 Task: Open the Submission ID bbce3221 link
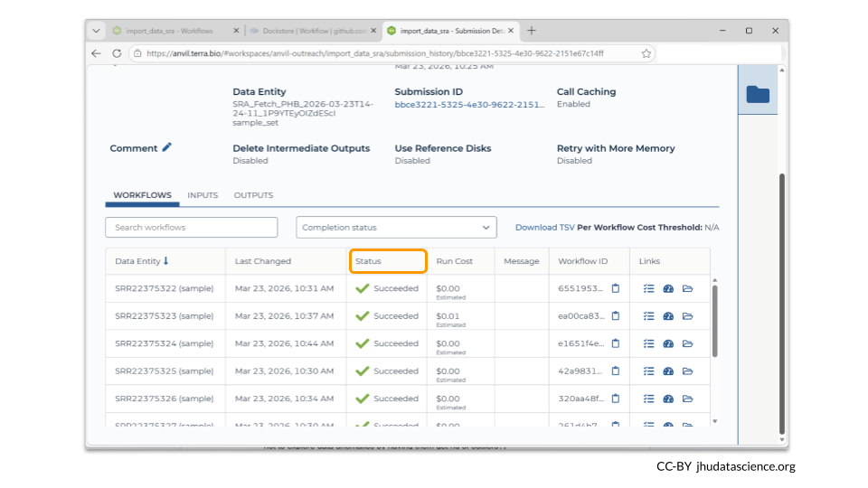coord(469,105)
